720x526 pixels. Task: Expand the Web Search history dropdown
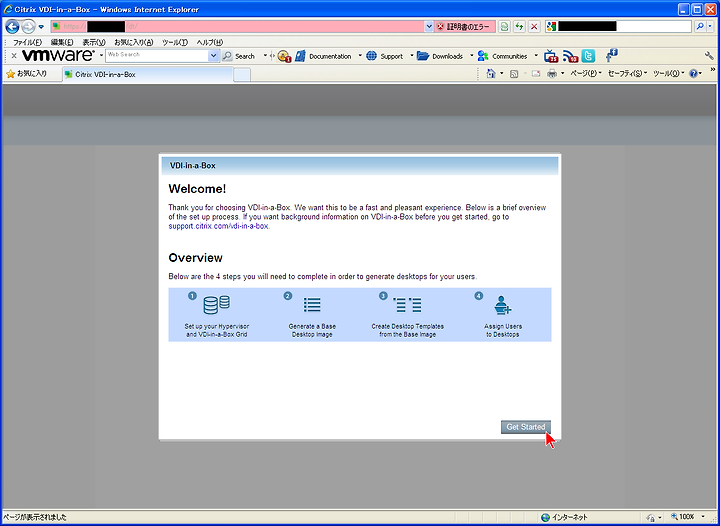coord(214,56)
